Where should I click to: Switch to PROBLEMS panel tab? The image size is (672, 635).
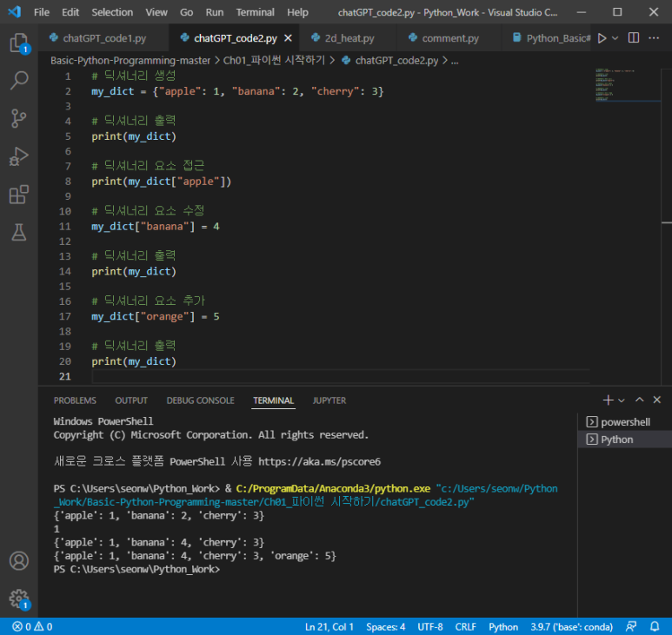pyautogui.click(x=75, y=400)
